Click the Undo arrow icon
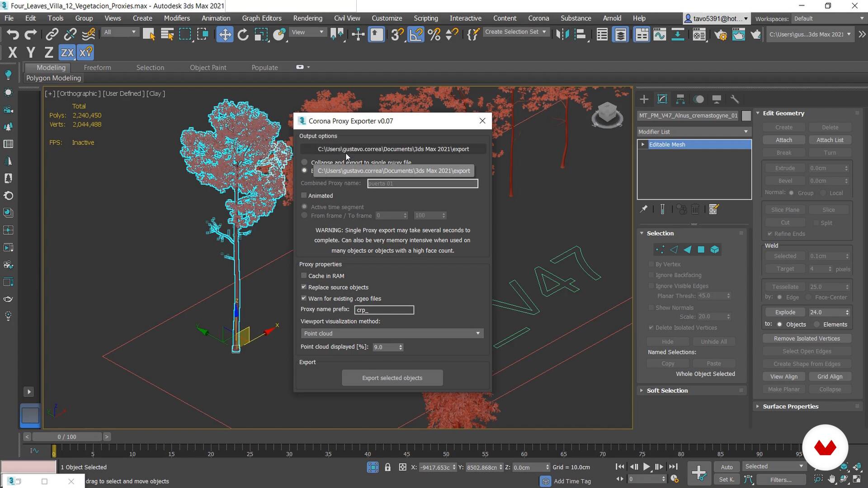868x488 pixels. [13, 34]
